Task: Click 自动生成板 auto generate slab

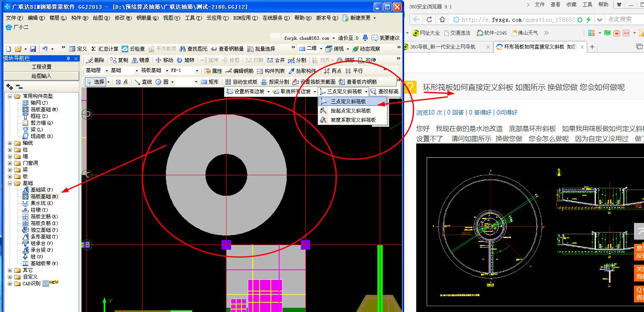Action: click(x=242, y=82)
